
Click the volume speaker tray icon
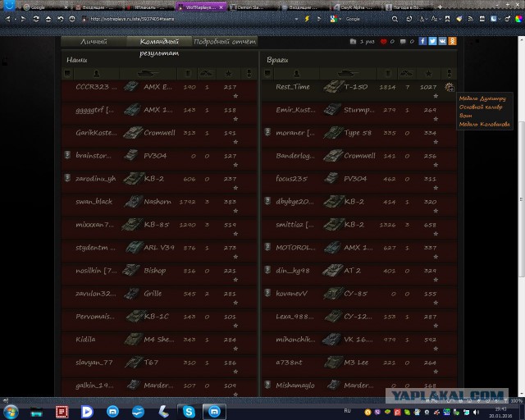point(476,413)
